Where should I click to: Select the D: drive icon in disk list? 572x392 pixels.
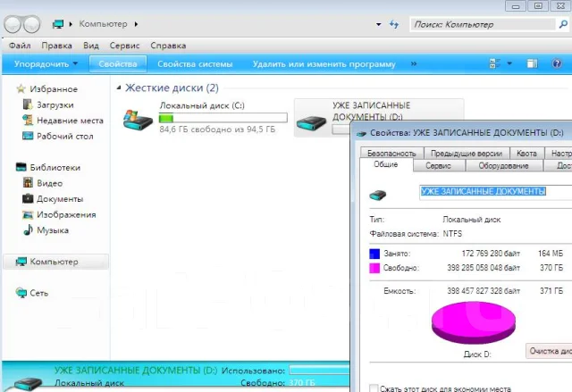point(311,122)
